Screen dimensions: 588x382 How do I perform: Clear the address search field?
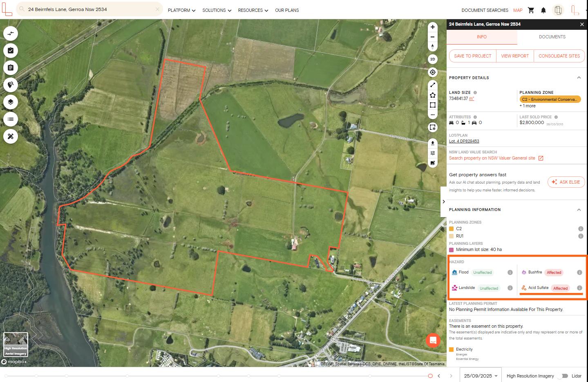pyautogui.click(x=157, y=9)
